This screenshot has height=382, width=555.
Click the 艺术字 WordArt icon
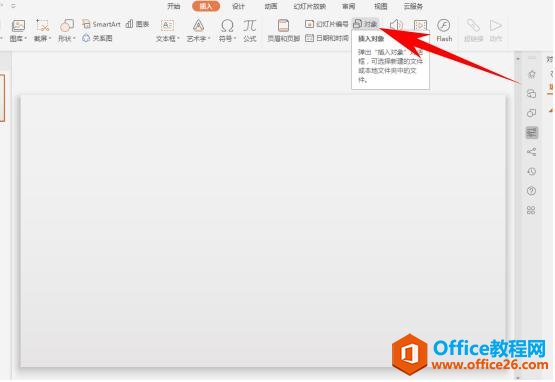pos(198,25)
